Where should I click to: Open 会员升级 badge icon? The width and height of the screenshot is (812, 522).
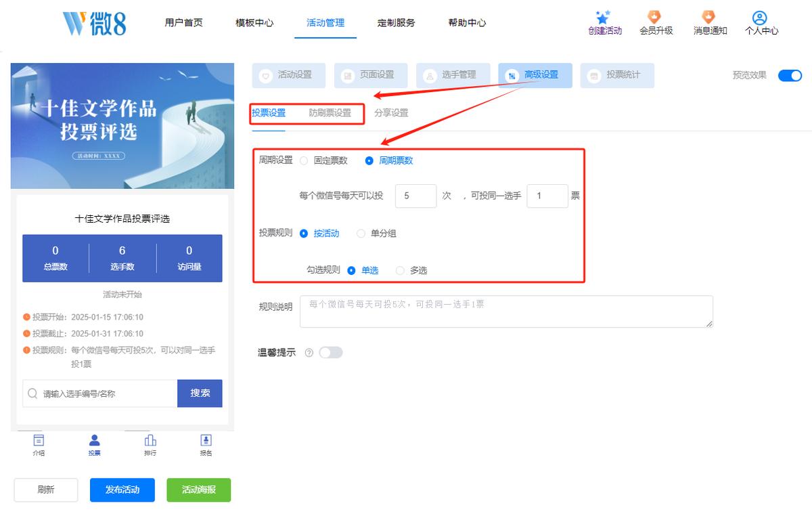(x=654, y=17)
